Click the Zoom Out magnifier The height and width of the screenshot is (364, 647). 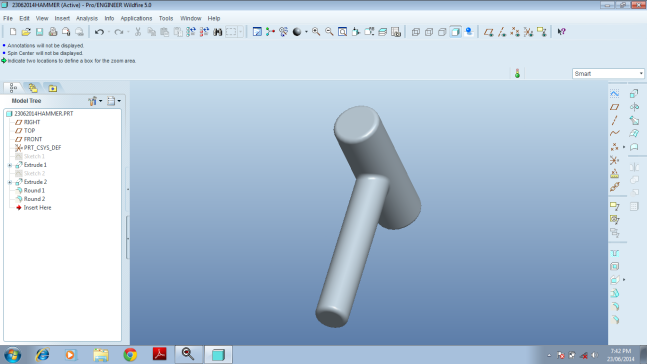pos(329,32)
